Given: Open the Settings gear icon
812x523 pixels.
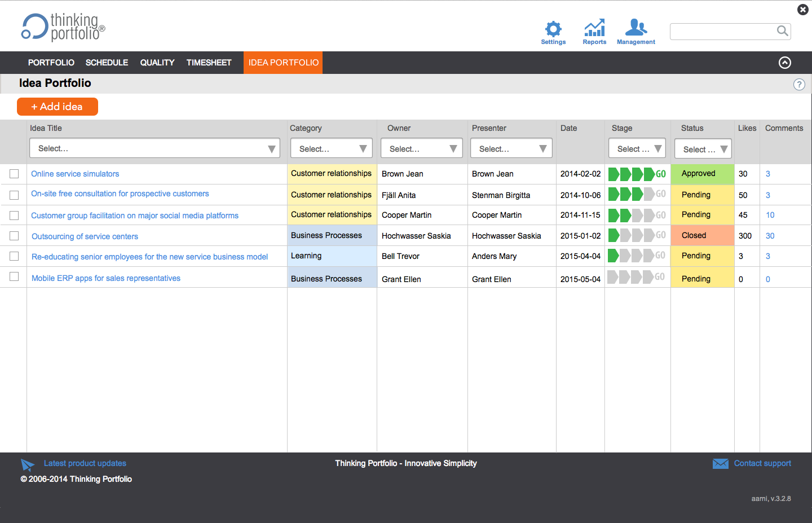Looking at the screenshot, I should [553, 29].
